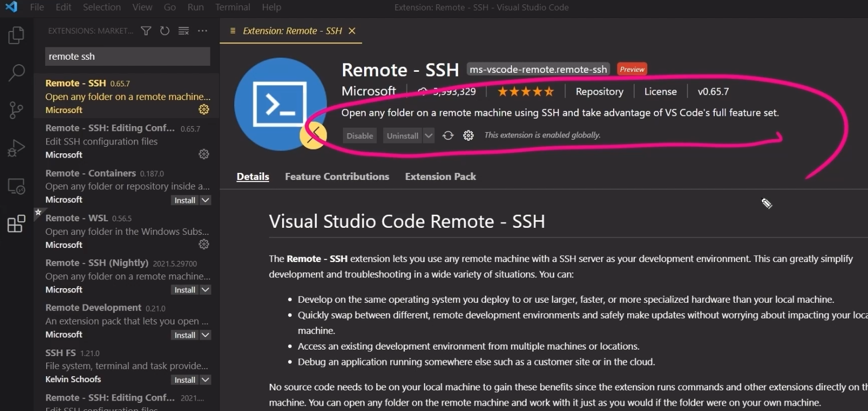Clear extensions search results icon

point(184,31)
